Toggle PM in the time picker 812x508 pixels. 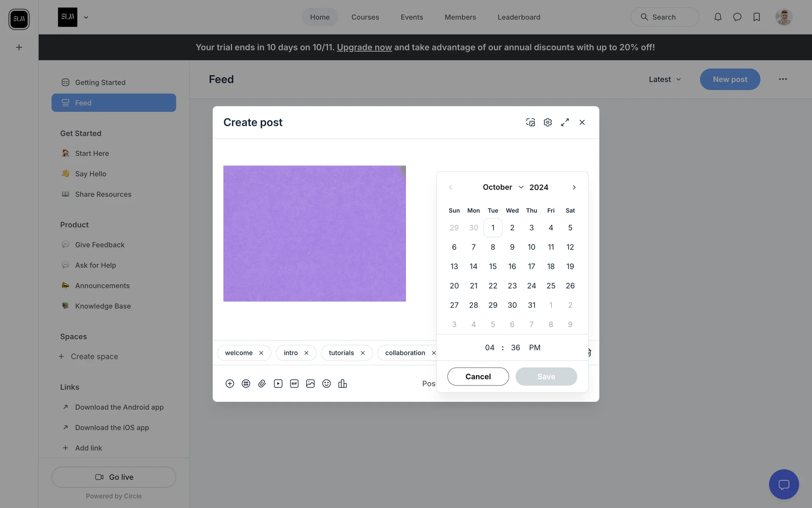(535, 348)
